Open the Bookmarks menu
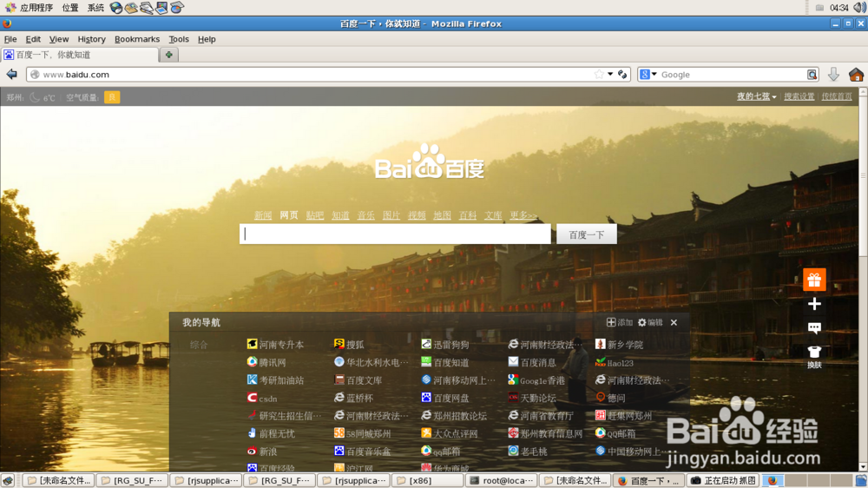The height and width of the screenshot is (488, 868). click(137, 39)
